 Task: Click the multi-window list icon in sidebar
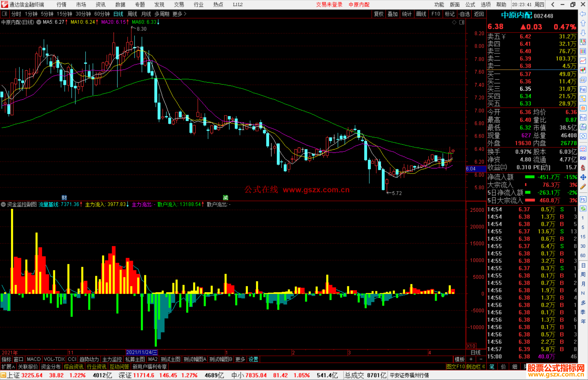tap(583, 80)
